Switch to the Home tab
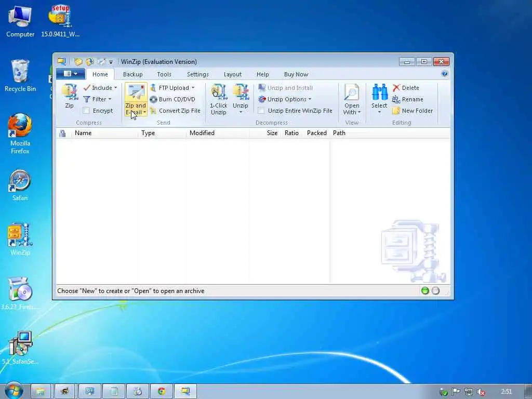The image size is (532, 399). pyautogui.click(x=100, y=74)
